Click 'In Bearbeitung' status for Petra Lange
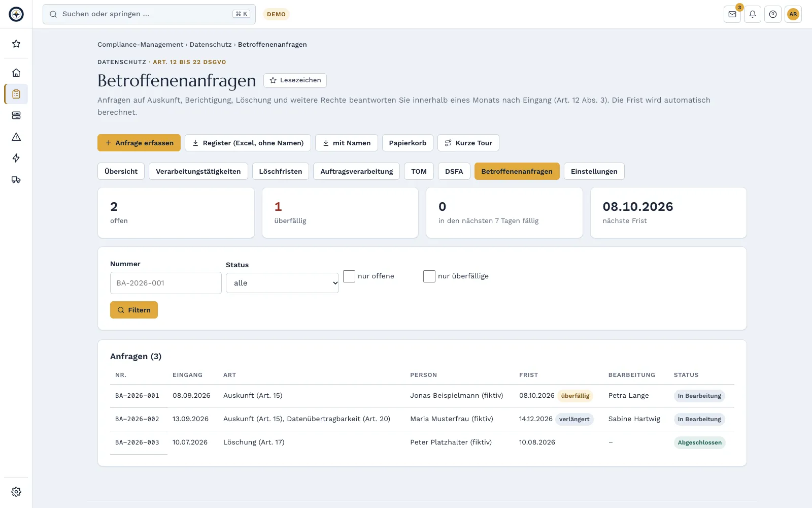This screenshot has height=508, width=812. tap(699, 396)
